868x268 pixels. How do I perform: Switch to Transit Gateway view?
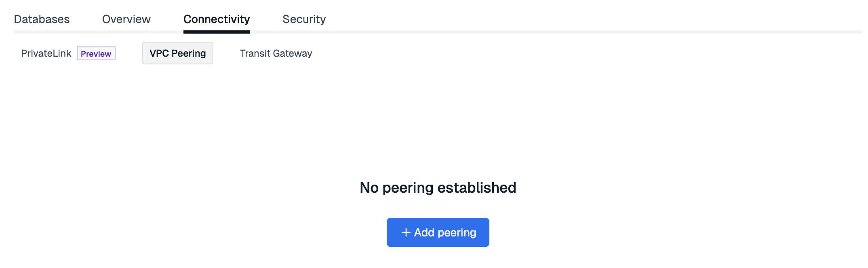(276, 53)
